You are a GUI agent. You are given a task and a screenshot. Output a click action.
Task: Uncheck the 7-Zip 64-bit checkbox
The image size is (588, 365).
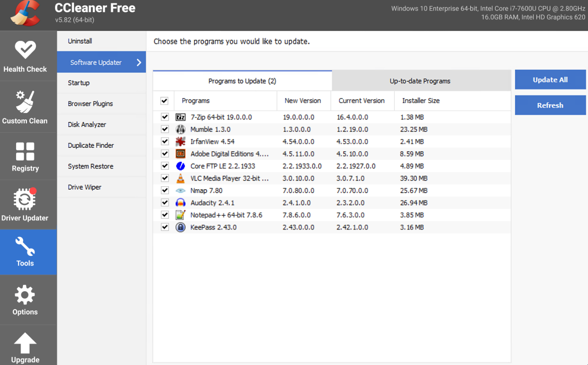point(165,117)
